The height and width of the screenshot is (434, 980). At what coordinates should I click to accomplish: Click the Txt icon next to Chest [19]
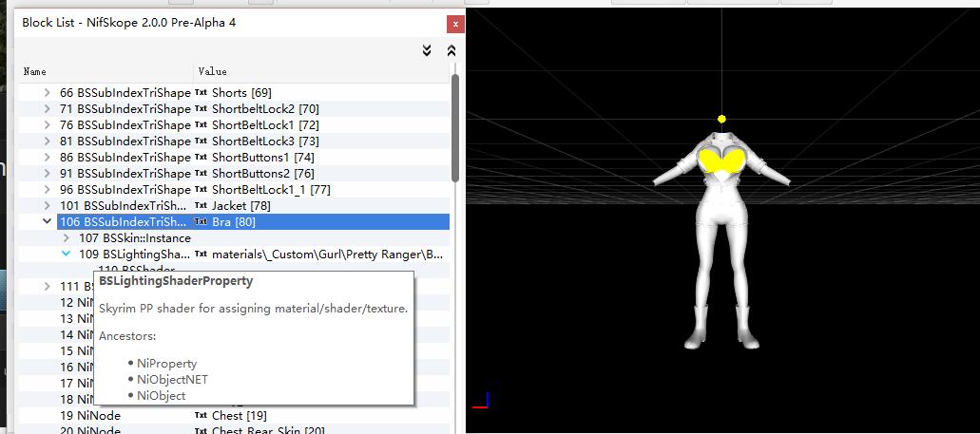click(x=201, y=415)
